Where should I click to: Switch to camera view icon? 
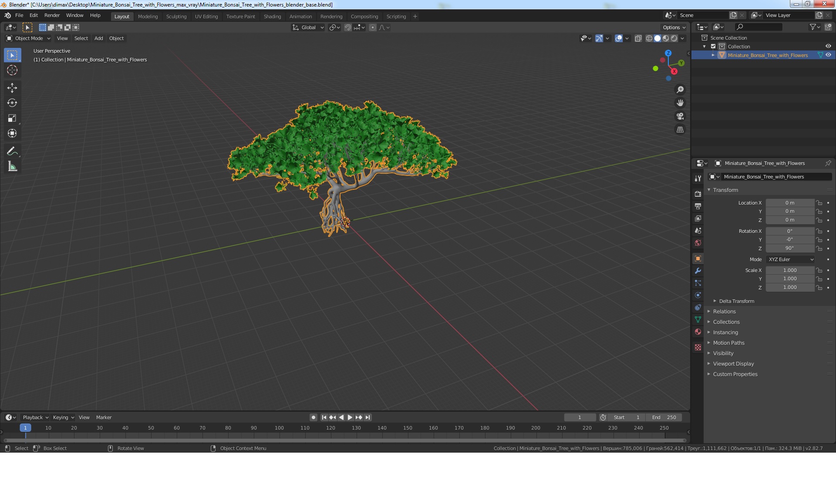coord(680,116)
